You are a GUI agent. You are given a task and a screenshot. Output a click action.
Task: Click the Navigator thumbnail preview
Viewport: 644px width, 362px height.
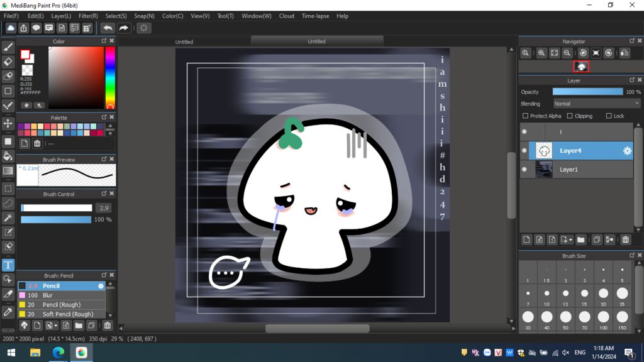pyautogui.click(x=581, y=67)
